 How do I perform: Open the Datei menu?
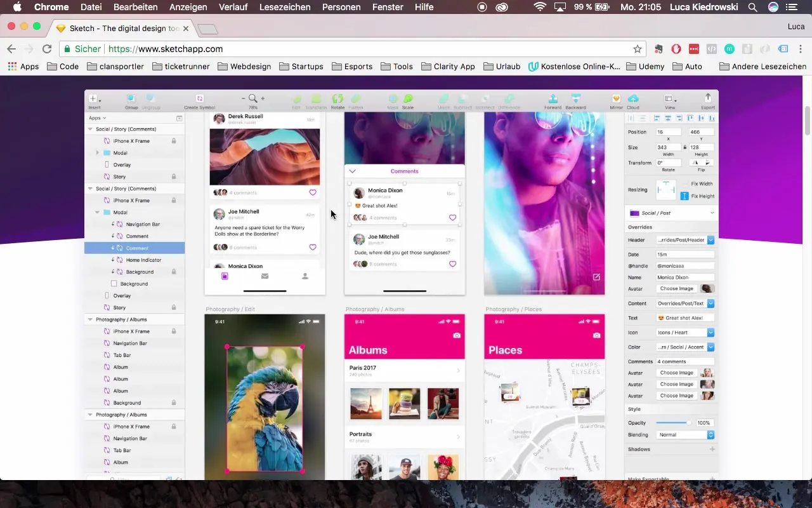click(x=91, y=7)
